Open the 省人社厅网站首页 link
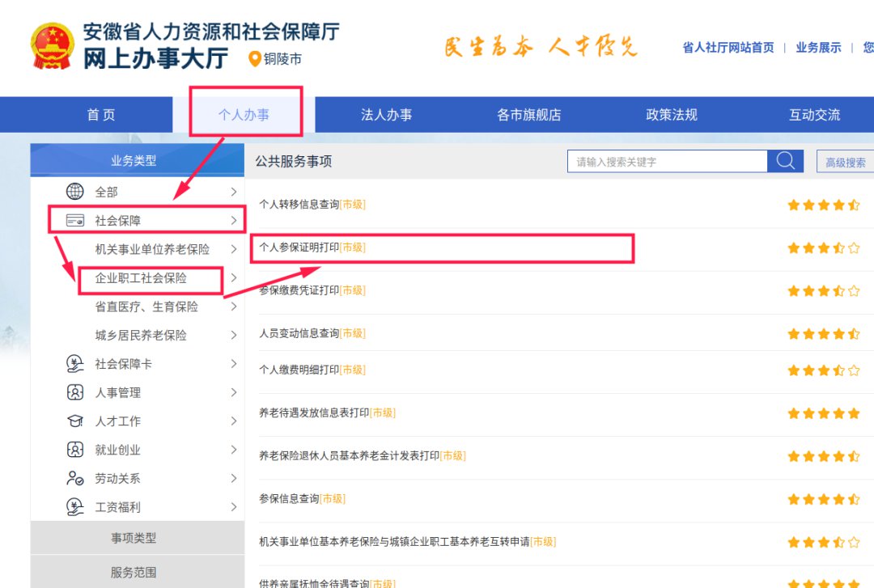 (x=728, y=48)
